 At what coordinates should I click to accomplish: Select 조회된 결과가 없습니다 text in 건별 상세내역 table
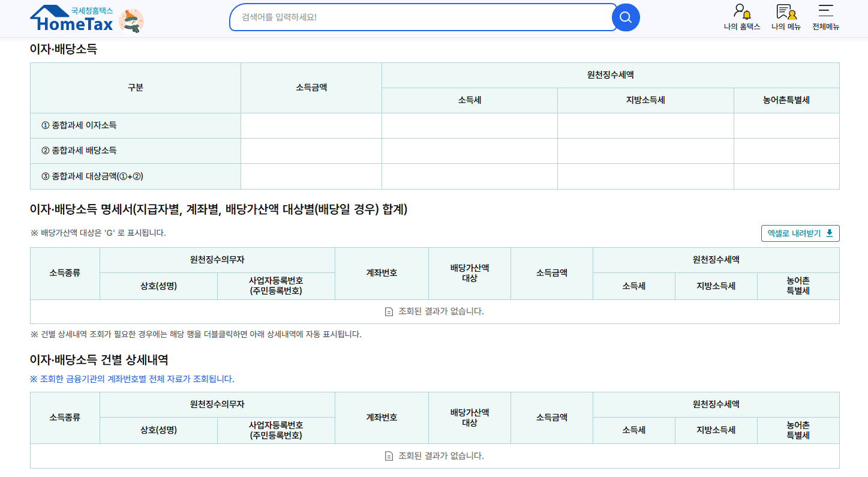click(x=441, y=456)
